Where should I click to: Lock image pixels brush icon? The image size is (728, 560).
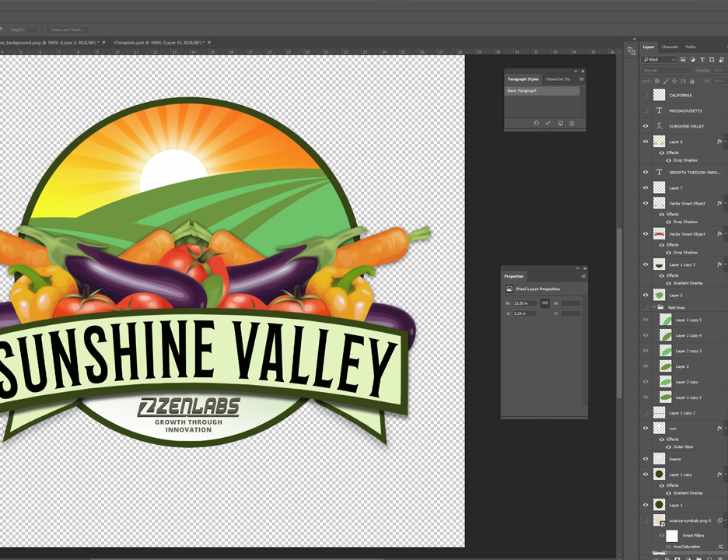pos(666,81)
